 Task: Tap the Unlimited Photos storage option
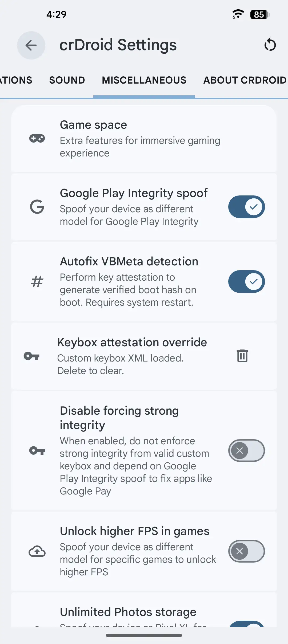tap(128, 612)
